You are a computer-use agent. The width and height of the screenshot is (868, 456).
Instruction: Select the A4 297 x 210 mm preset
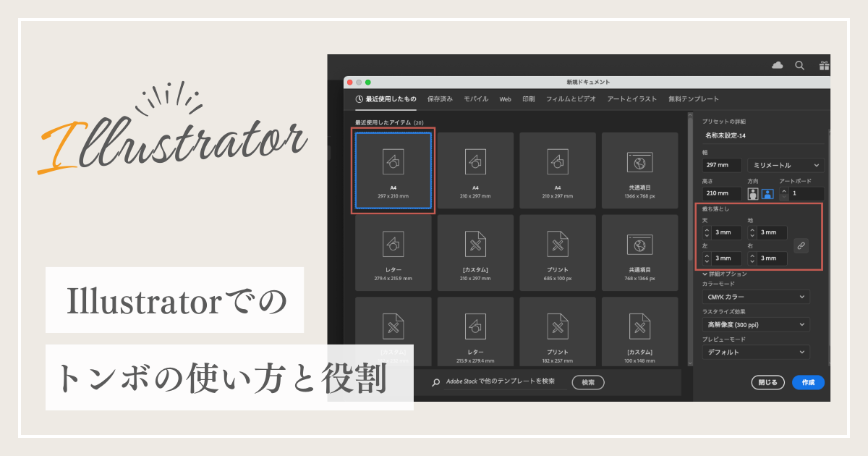[x=393, y=170]
